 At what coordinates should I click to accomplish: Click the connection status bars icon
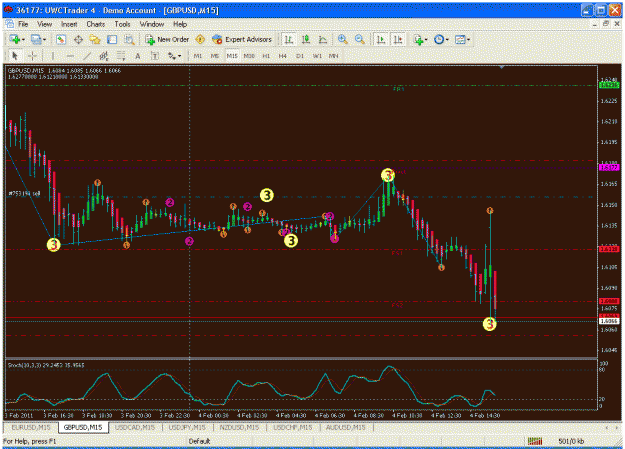pyautogui.click(x=535, y=441)
